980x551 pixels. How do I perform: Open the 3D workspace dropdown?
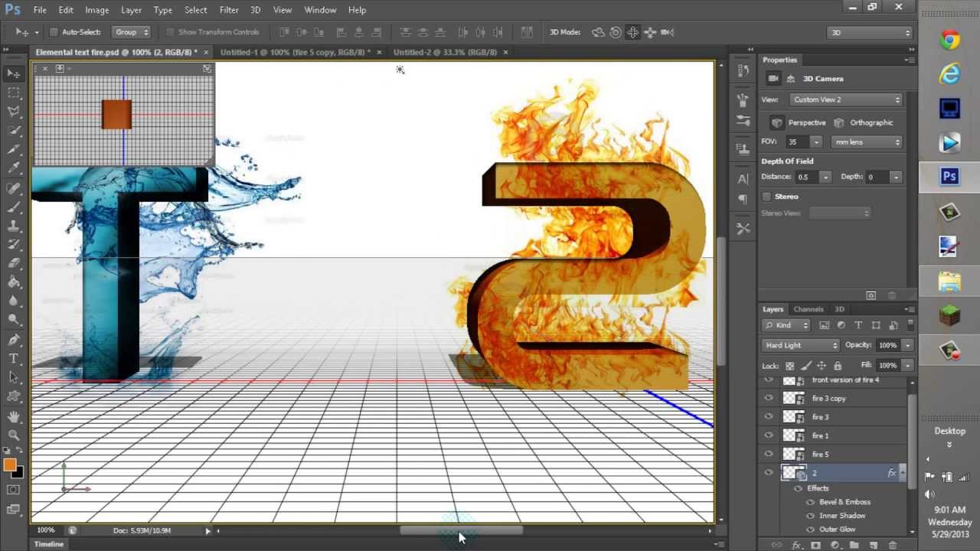tap(871, 33)
